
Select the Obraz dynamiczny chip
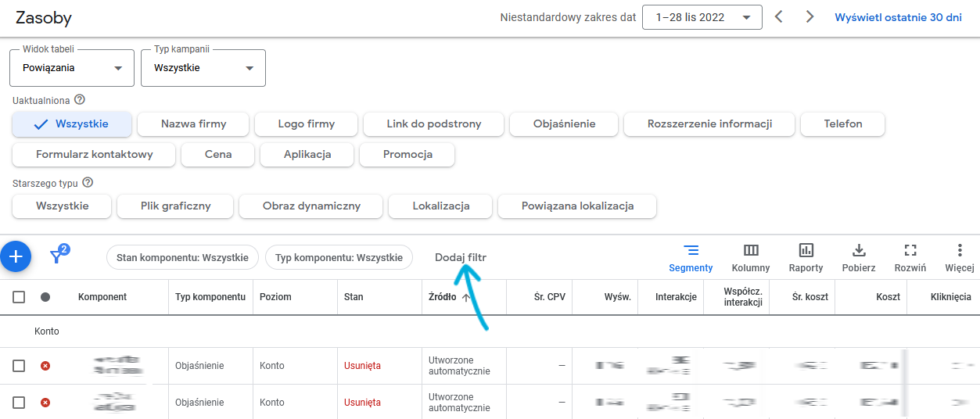click(311, 206)
